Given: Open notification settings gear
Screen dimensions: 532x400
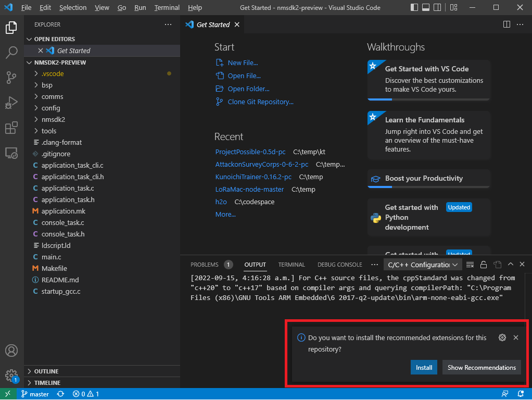Looking at the screenshot, I should point(502,337).
